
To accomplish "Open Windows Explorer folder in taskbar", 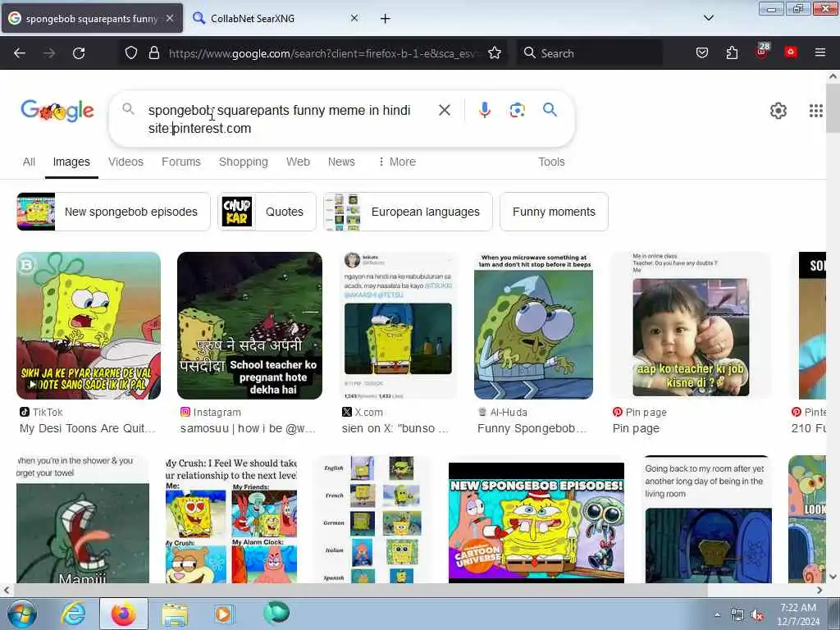I will pos(175,614).
